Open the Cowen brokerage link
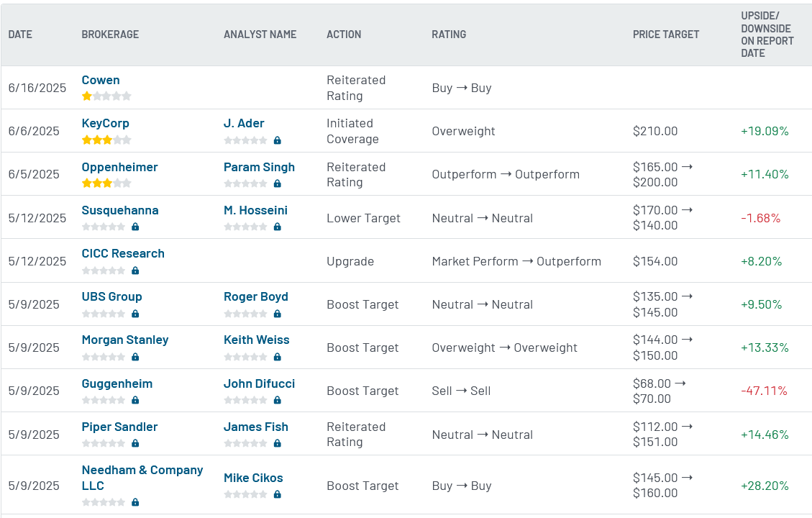The width and height of the screenshot is (812, 518). coord(101,80)
